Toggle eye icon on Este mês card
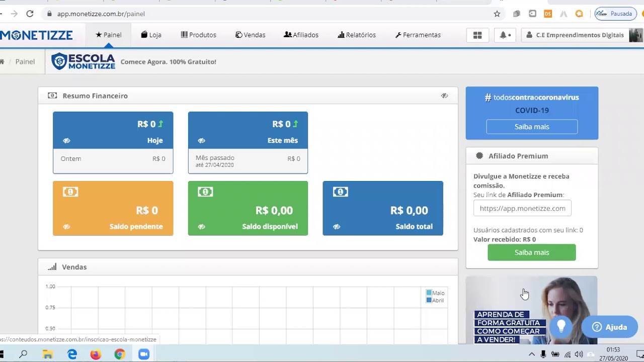Image resolution: width=644 pixels, height=362 pixels. click(x=201, y=141)
